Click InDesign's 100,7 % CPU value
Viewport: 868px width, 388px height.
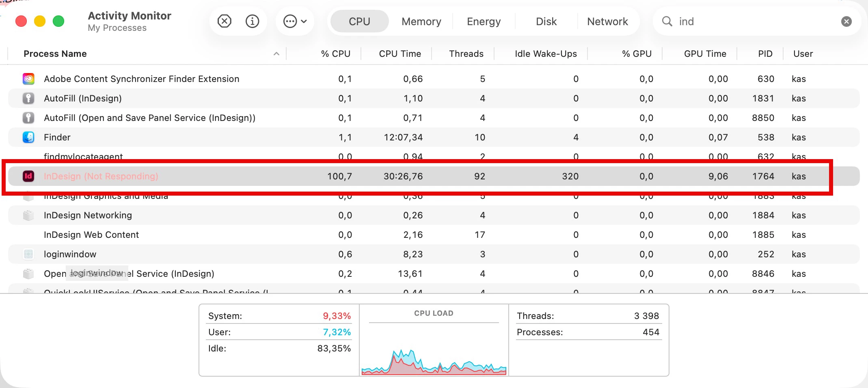pyautogui.click(x=339, y=176)
